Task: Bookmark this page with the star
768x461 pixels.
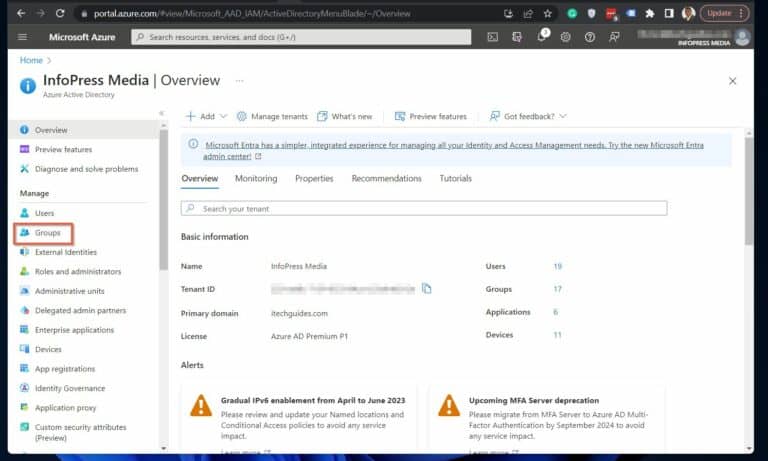Action: pos(548,14)
